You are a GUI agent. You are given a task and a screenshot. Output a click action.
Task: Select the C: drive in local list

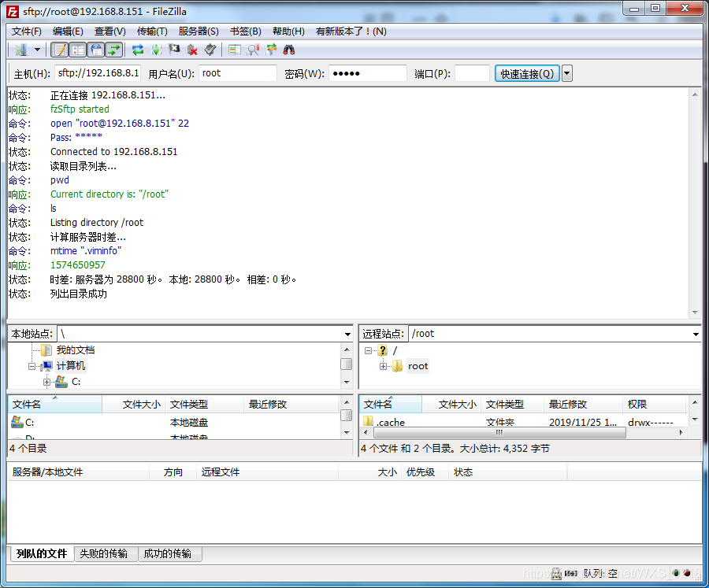173,423
